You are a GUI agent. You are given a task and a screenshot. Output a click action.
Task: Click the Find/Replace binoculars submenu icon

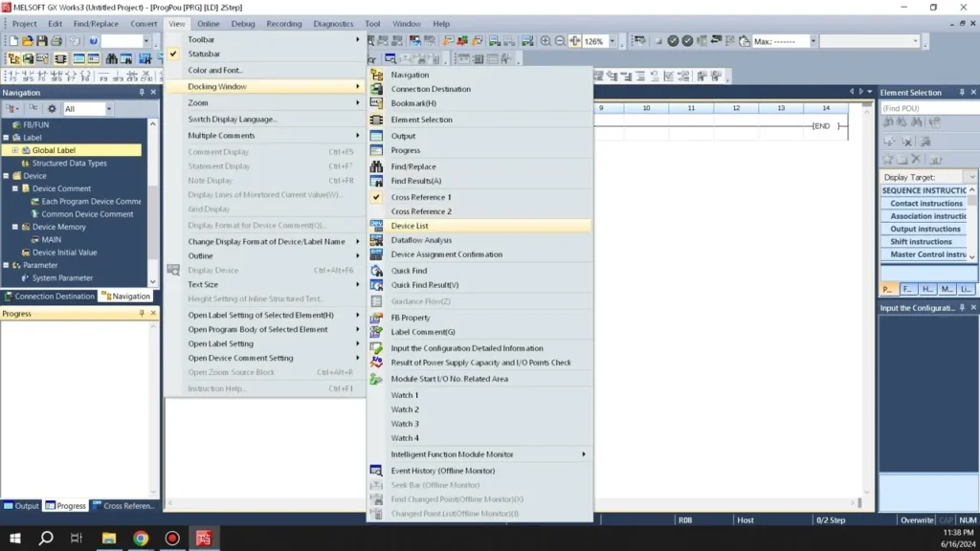tap(376, 166)
